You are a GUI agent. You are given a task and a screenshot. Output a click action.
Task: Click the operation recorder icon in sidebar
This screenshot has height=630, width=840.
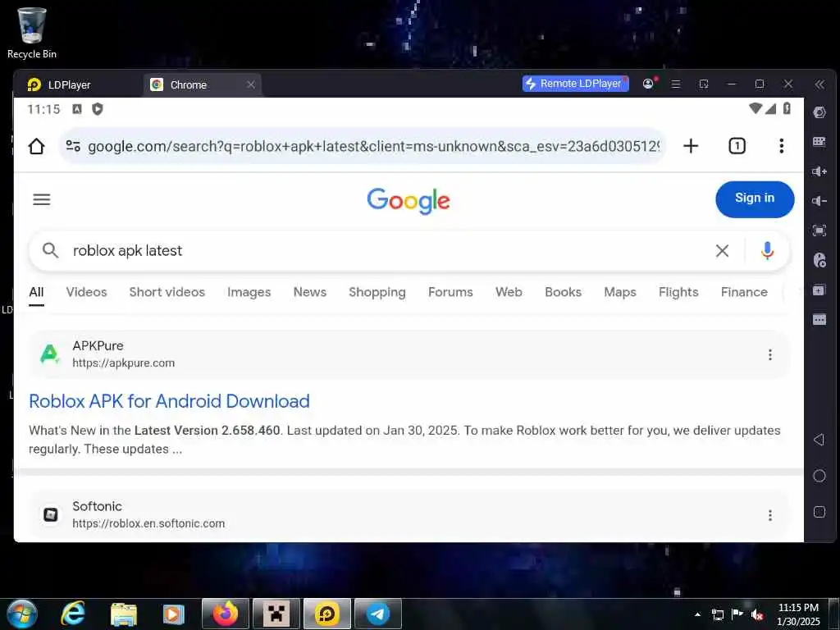click(819, 260)
